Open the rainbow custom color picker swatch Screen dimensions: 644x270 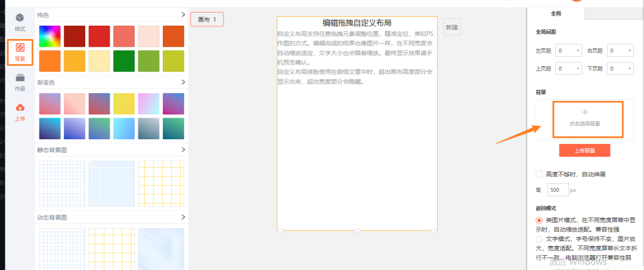tap(50, 36)
